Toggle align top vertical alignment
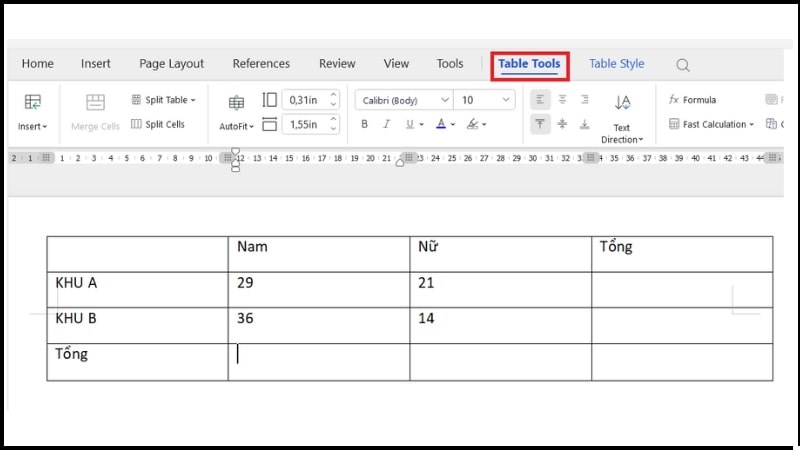The width and height of the screenshot is (800, 450). click(539, 124)
